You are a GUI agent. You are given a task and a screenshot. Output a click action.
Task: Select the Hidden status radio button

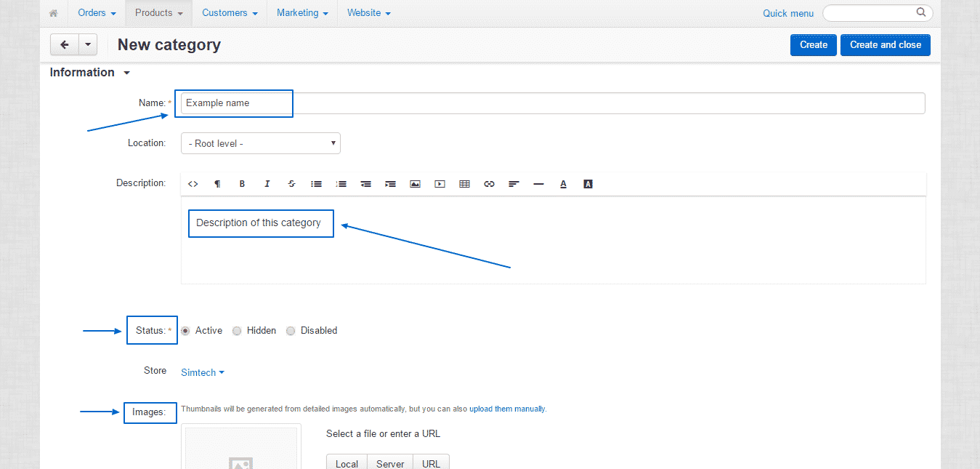tap(236, 330)
